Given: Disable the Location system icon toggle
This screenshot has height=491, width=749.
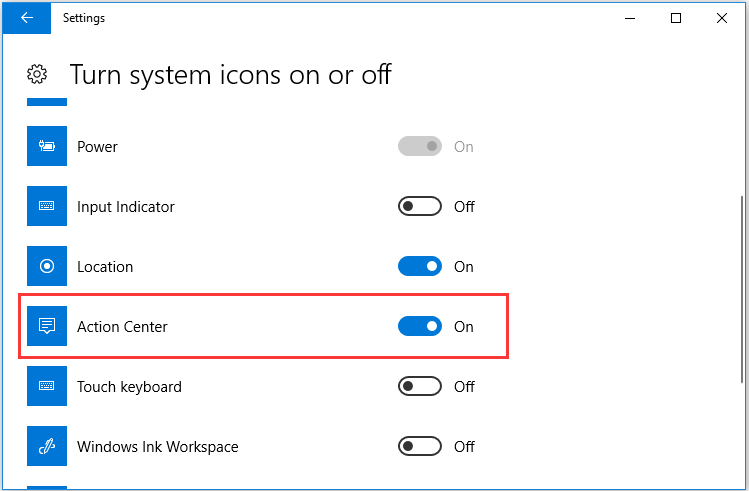Looking at the screenshot, I should point(420,266).
